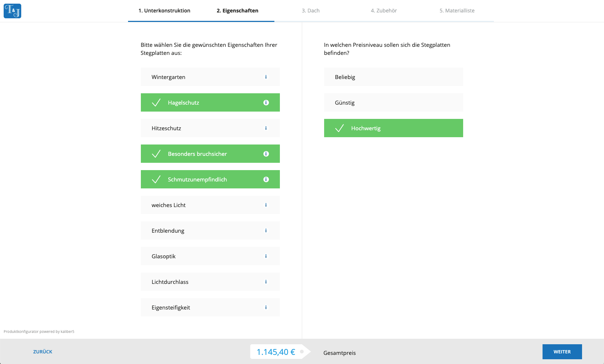Open info icon for Hitzeschutz
Image resolution: width=604 pixels, height=364 pixels.
[266, 128]
